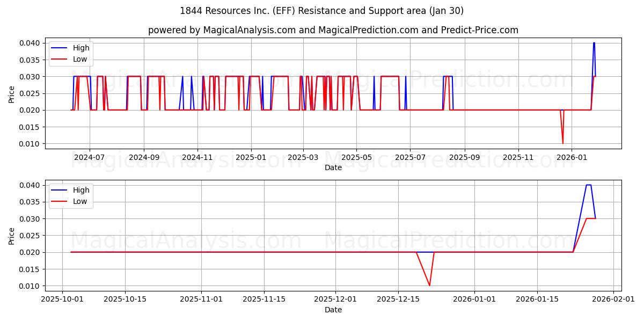Click the top chart x-axis label '2024-11'

click(197, 157)
